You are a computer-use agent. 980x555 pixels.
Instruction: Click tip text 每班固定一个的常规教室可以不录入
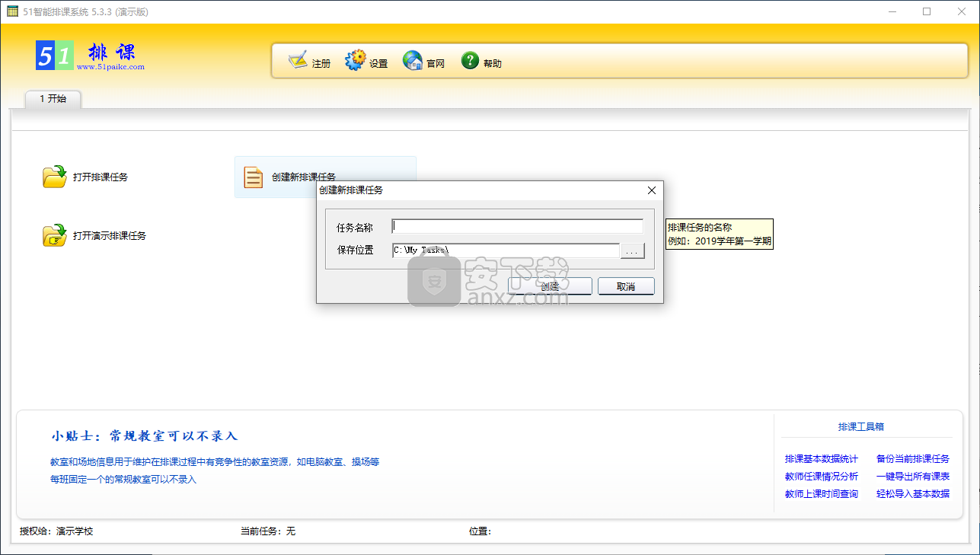pyautogui.click(x=123, y=480)
